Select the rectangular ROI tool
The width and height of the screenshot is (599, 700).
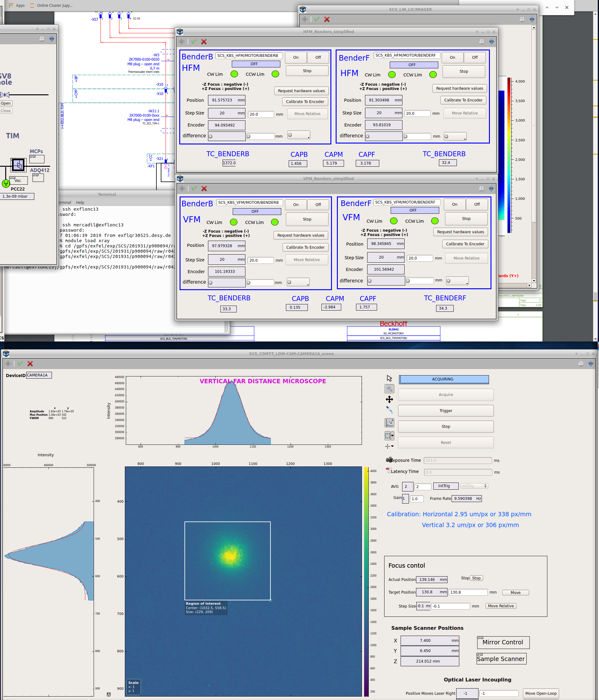[388, 436]
